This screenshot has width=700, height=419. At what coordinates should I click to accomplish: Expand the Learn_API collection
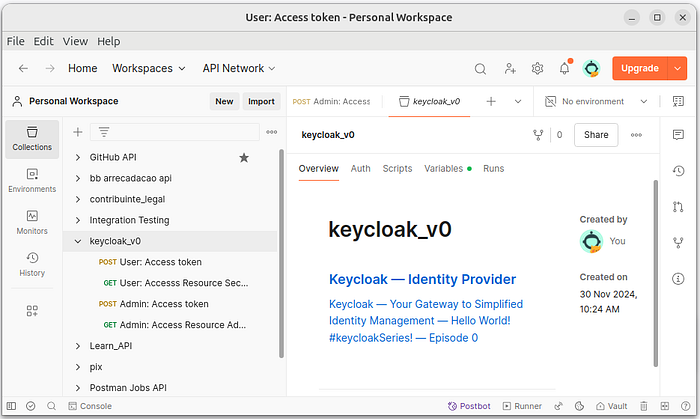tap(78, 346)
